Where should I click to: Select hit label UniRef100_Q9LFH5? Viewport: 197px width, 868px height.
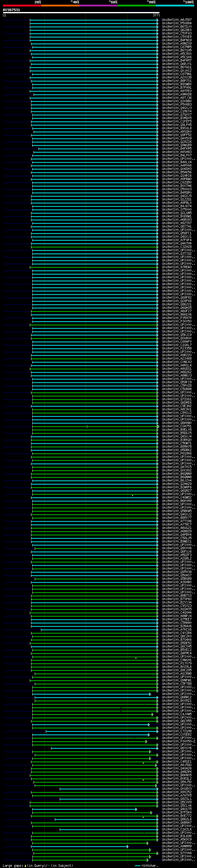click(177, 125)
